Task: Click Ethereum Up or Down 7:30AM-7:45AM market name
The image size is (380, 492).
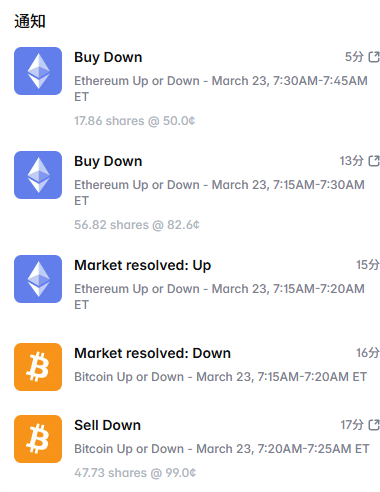Action: point(221,89)
